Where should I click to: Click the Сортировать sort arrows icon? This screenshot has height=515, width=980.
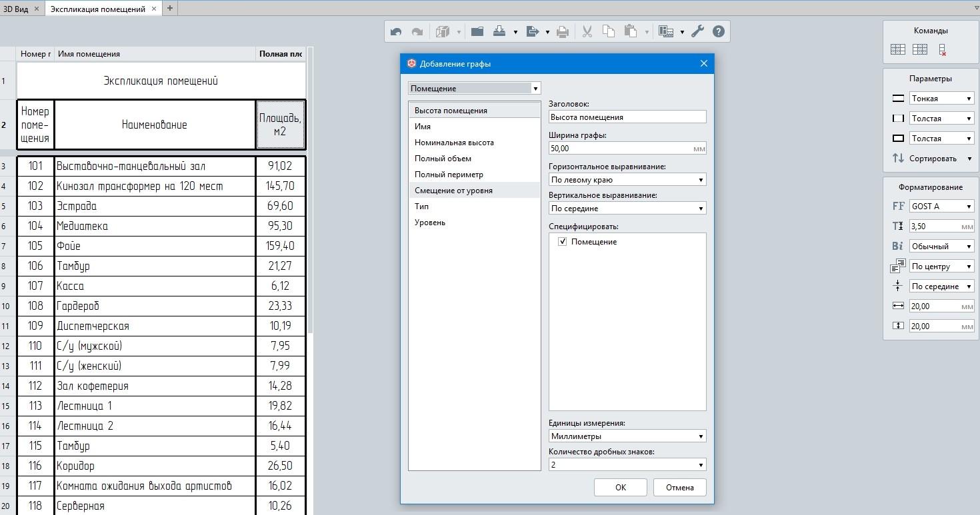[898, 159]
